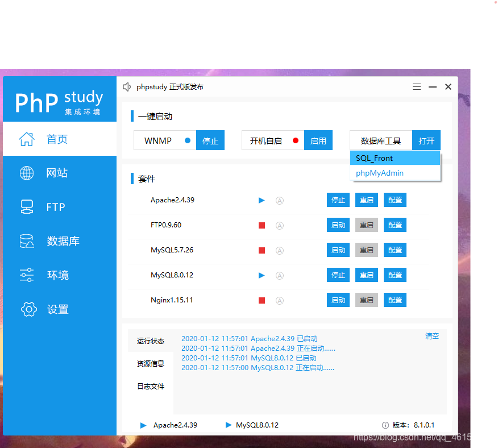Open MySQL5.7.26 配置 settings
This screenshot has height=448, width=498.
pyautogui.click(x=395, y=250)
